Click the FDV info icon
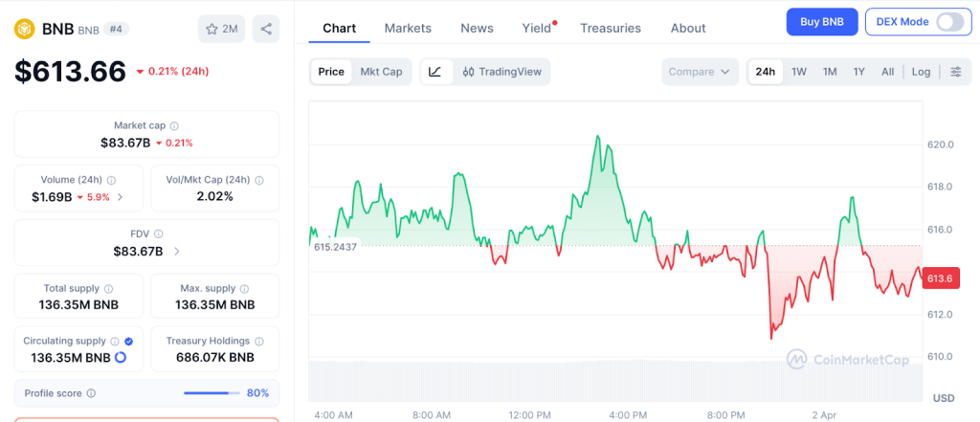The height and width of the screenshot is (422, 980). (158, 234)
